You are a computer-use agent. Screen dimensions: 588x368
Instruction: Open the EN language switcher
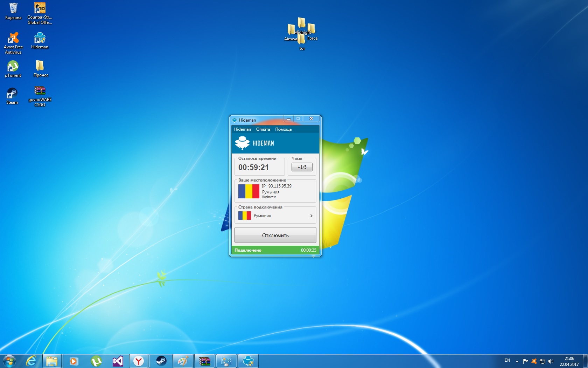[507, 361]
